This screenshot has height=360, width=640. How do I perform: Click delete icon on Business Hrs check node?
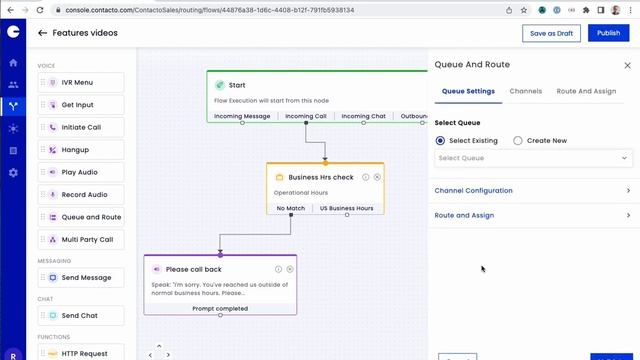click(377, 177)
